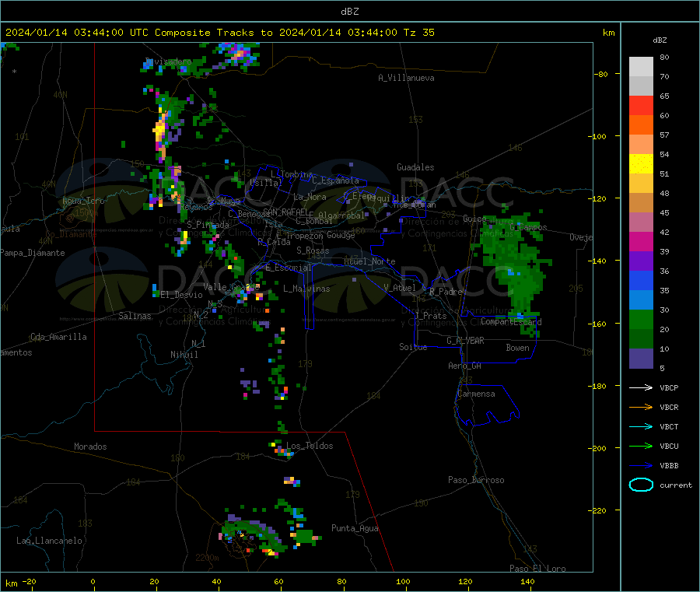This screenshot has height=592, width=700.
Task: Click the Carmensa place label
Action: pyautogui.click(x=476, y=394)
